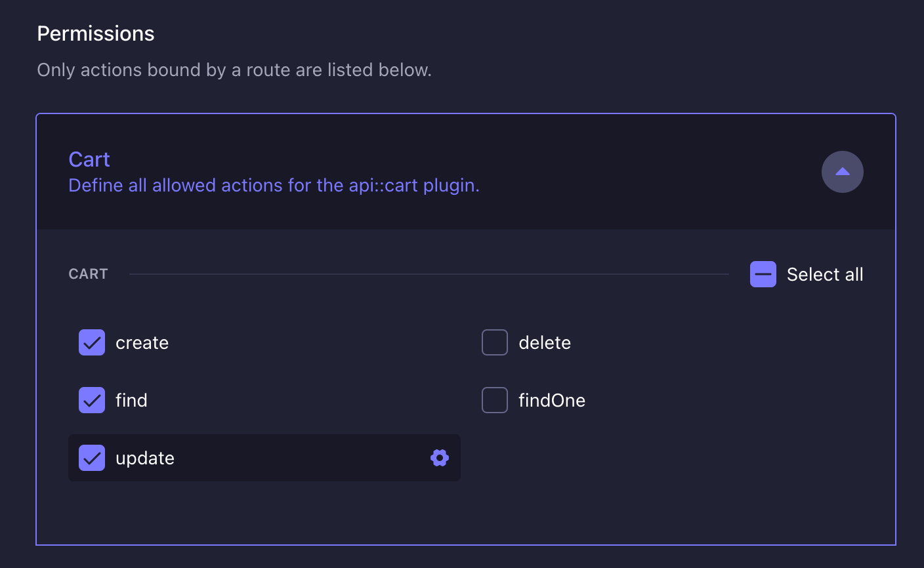Click the update label text

[x=145, y=458]
